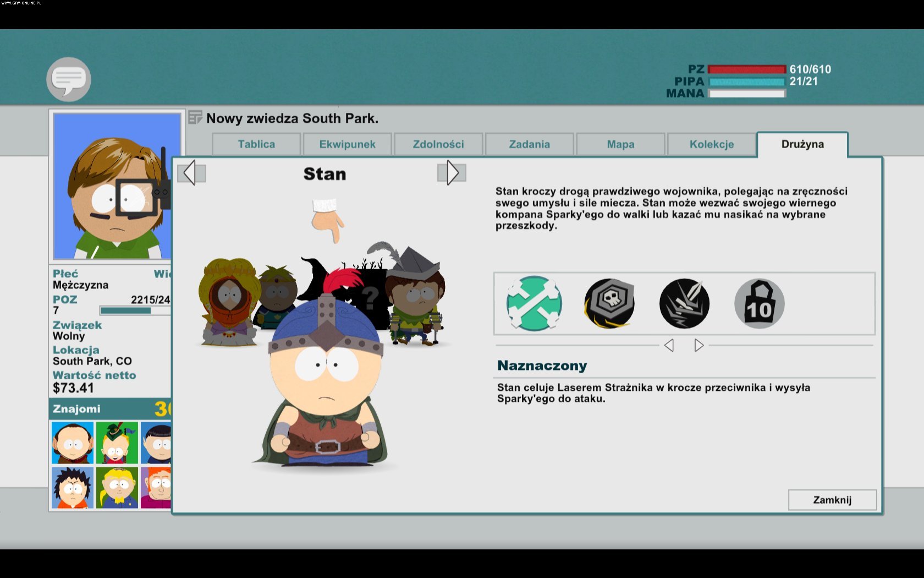This screenshot has height=578, width=924.
Task: Click the speech bubble chat icon
Action: click(69, 79)
